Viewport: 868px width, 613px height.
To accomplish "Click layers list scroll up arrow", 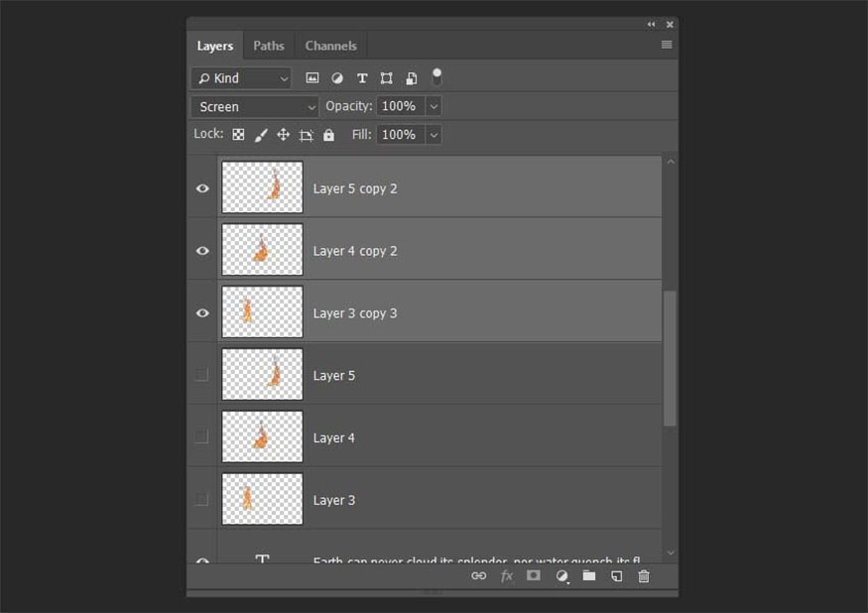I will pos(671,162).
